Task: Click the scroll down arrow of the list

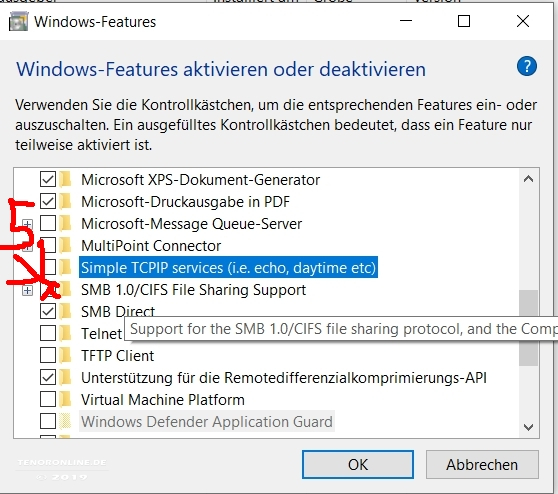Action: [528, 427]
